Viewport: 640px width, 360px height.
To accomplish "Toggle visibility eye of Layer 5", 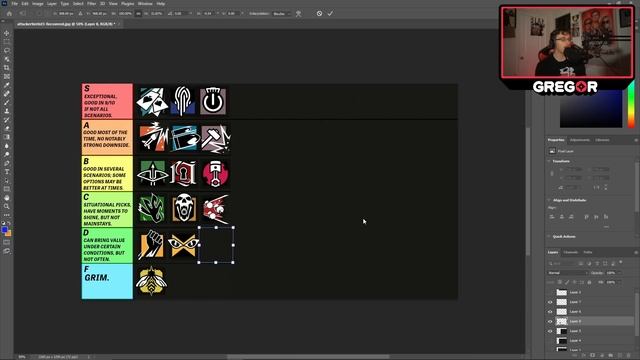I will tap(550, 331).
